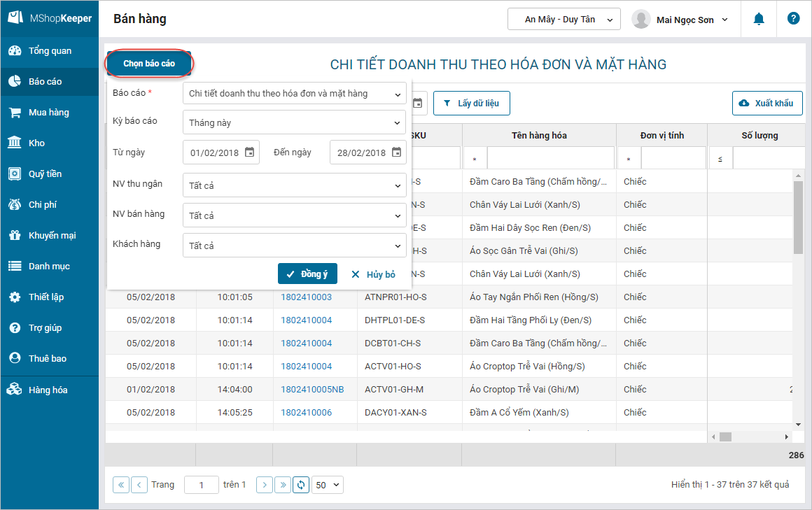Click the Xuất khẩu export button

coord(767,103)
